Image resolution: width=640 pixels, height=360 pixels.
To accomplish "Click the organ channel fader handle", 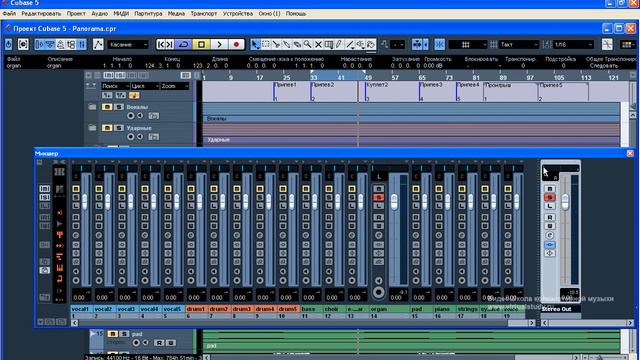I will (394, 202).
